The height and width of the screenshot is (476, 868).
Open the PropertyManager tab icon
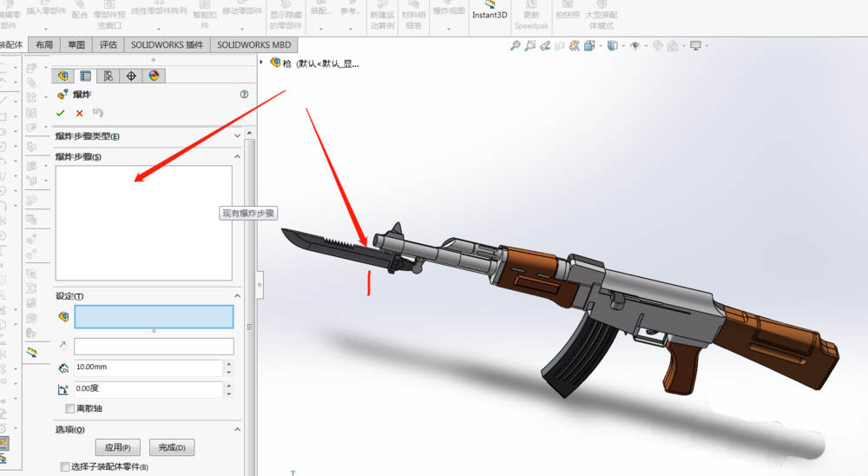tap(85, 76)
